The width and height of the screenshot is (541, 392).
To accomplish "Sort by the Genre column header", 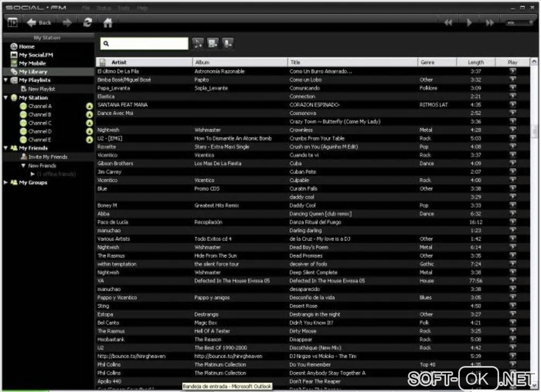I will pos(437,63).
